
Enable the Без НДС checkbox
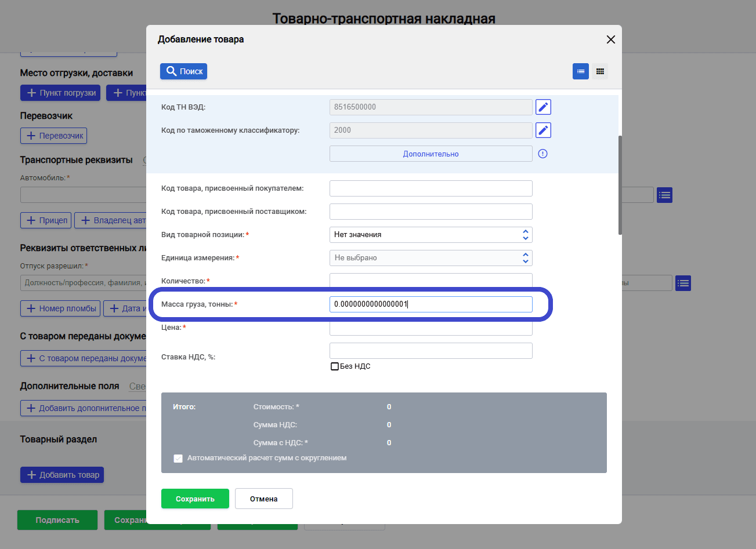(x=334, y=366)
